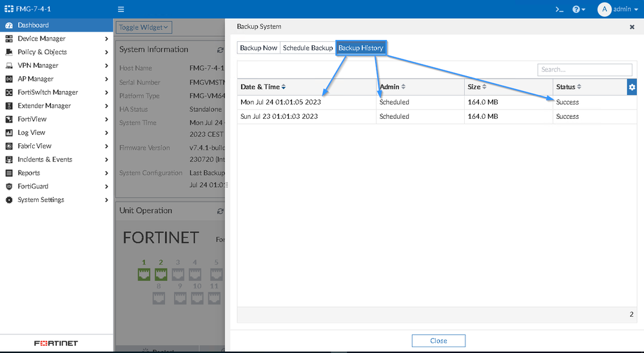
Task: Select the Mon Jul 24 01:01:05 2023 row
Action: tap(436, 103)
